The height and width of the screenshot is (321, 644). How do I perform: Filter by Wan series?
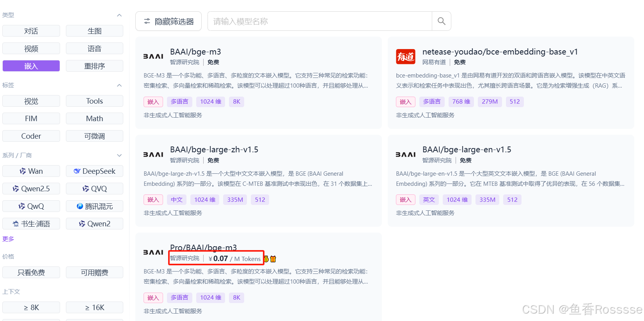click(x=31, y=171)
